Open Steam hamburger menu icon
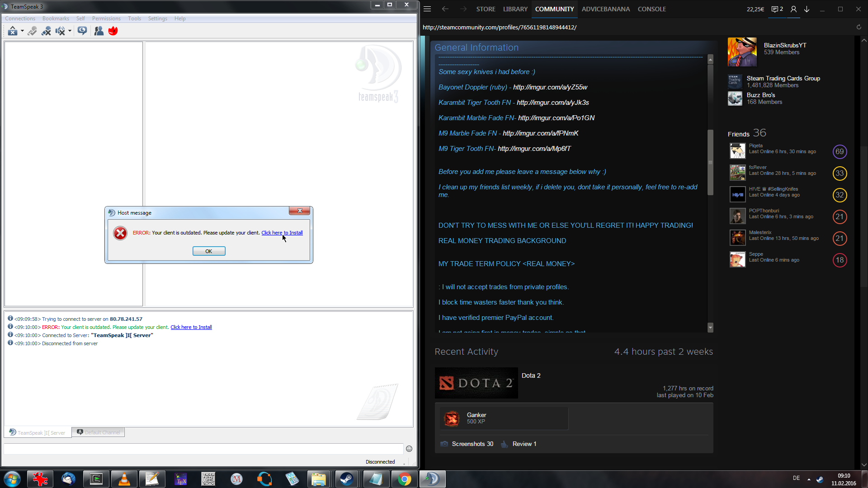This screenshot has height=488, width=868. tap(427, 9)
